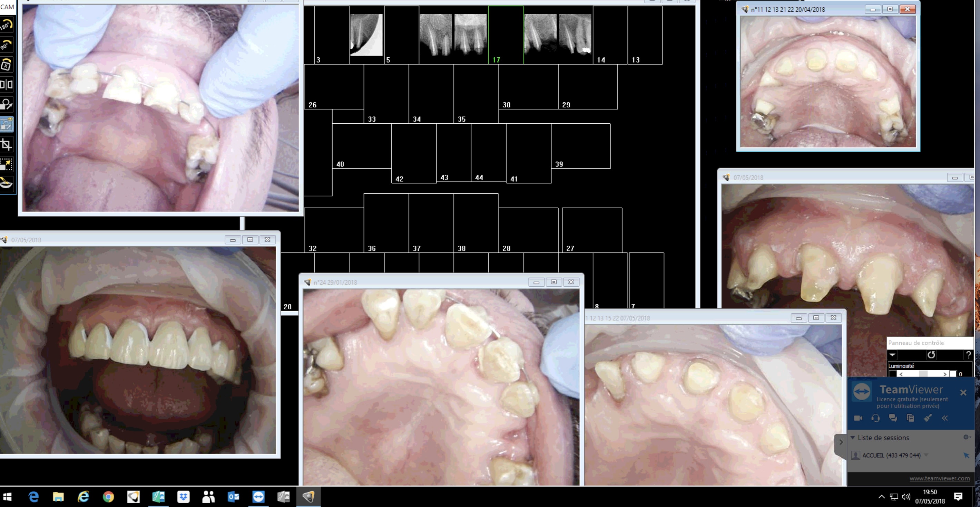Rotate image 90 degrees

(x=7, y=45)
